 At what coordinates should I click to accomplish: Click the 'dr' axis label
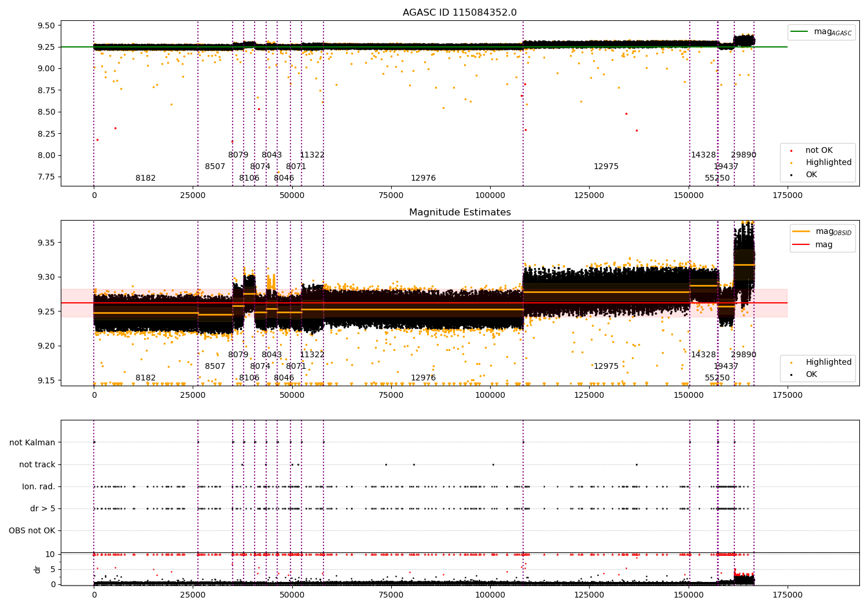pyautogui.click(x=38, y=569)
